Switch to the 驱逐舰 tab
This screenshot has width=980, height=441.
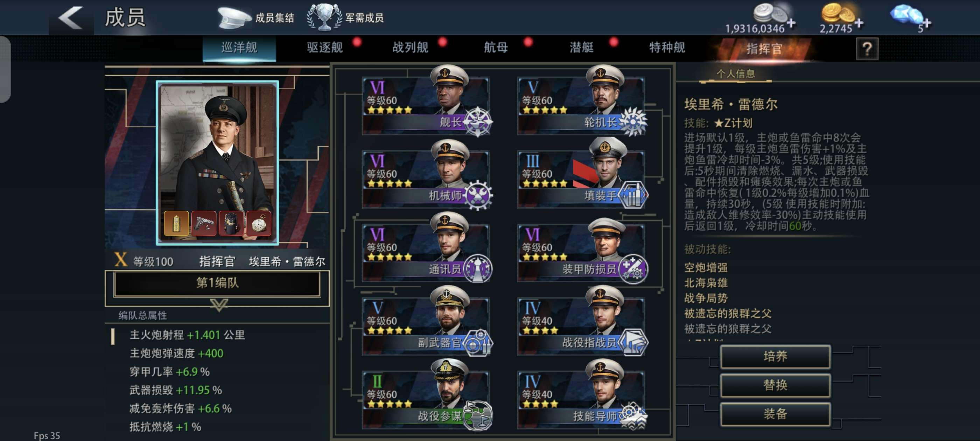point(324,48)
